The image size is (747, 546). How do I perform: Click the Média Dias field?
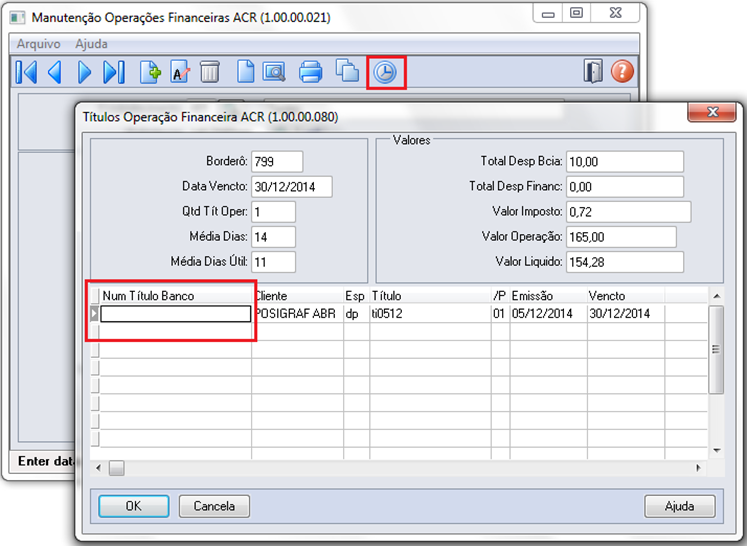pyautogui.click(x=273, y=237)
